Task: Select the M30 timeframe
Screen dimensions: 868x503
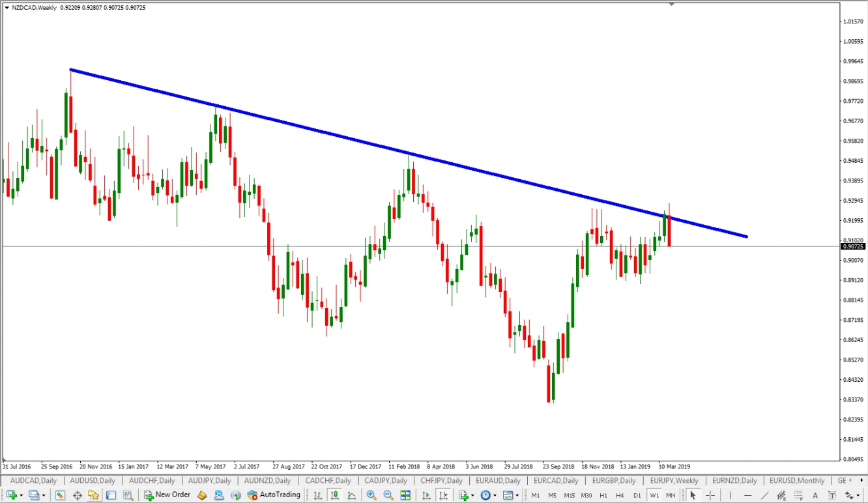Action: pos(586,495)
